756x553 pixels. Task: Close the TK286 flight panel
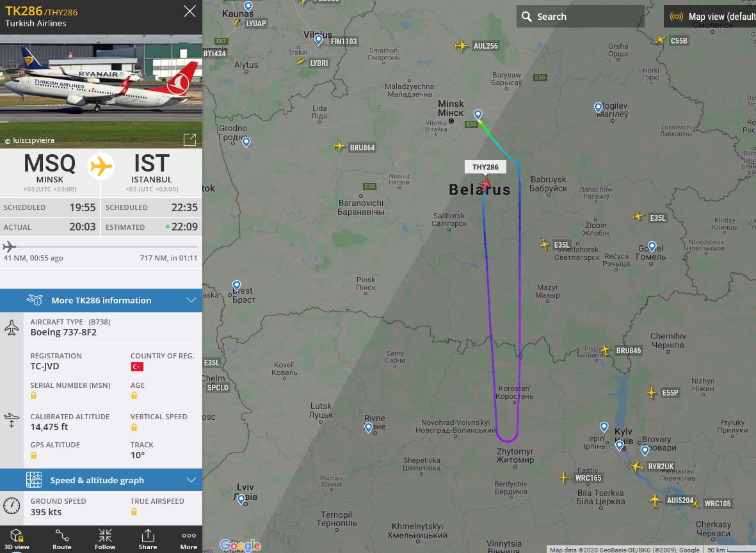[x=189, y=11]
